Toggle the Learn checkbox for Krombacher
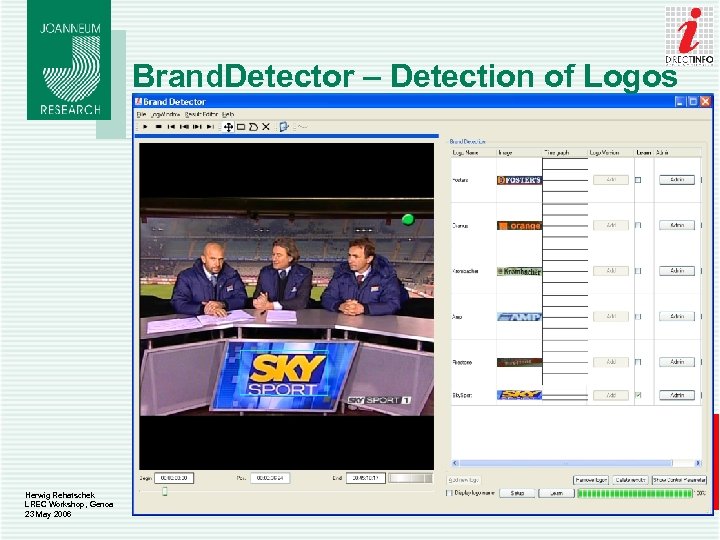The height and width of the screenshot is (540, 720). click(638, 271)
